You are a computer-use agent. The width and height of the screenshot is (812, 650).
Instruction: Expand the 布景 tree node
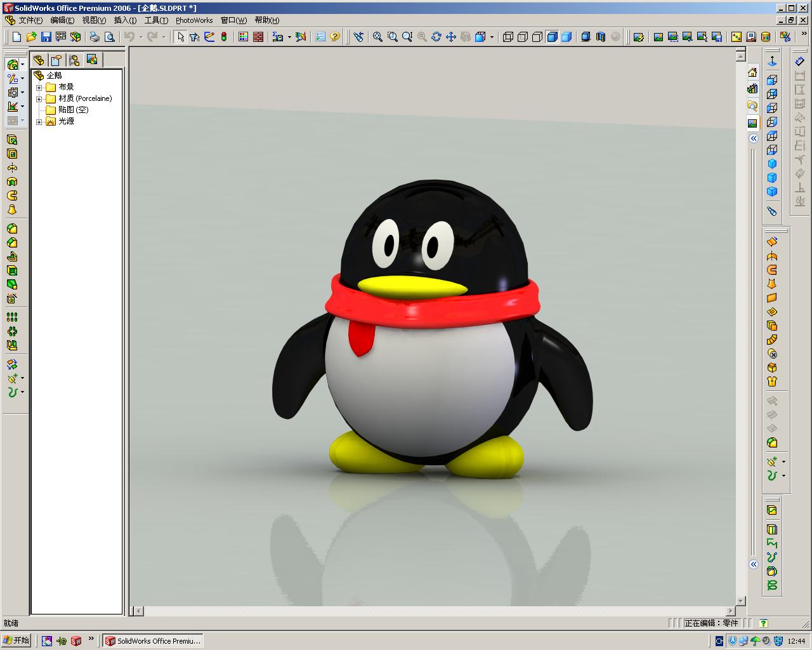tap(39, 88)
